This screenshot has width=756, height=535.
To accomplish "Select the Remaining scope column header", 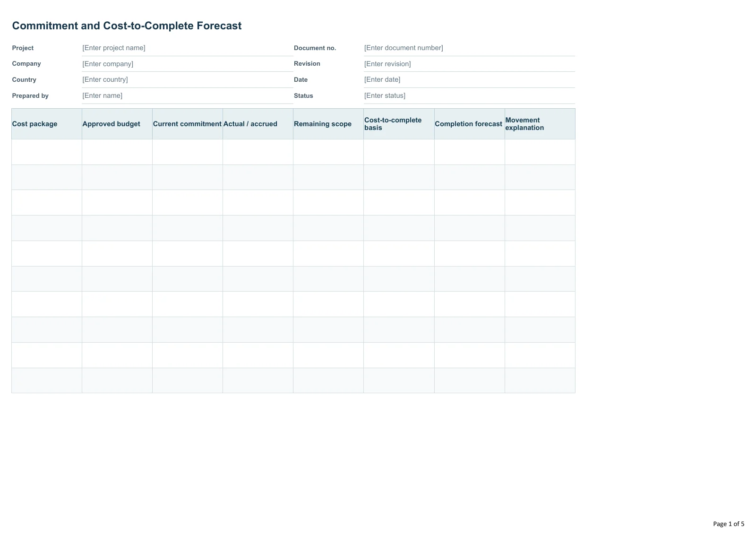I will coord(328,124).
